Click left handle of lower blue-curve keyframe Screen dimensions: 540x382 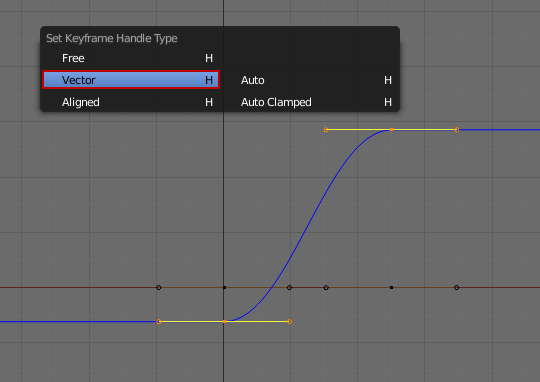click(159, 322)
